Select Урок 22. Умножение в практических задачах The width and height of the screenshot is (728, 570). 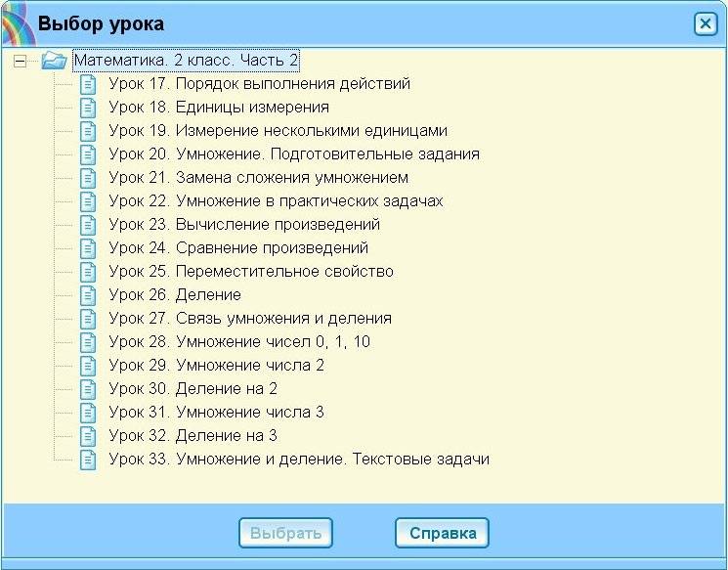tap(276, 201)
